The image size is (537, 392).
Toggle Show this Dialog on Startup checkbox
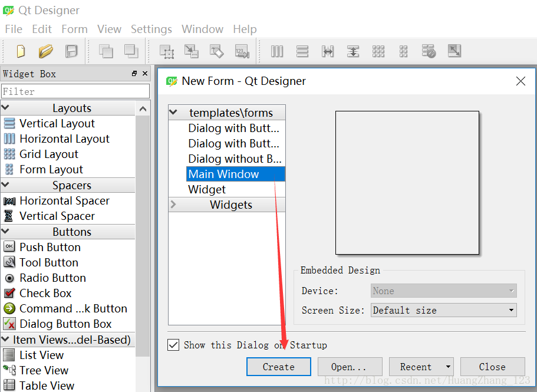173,345
